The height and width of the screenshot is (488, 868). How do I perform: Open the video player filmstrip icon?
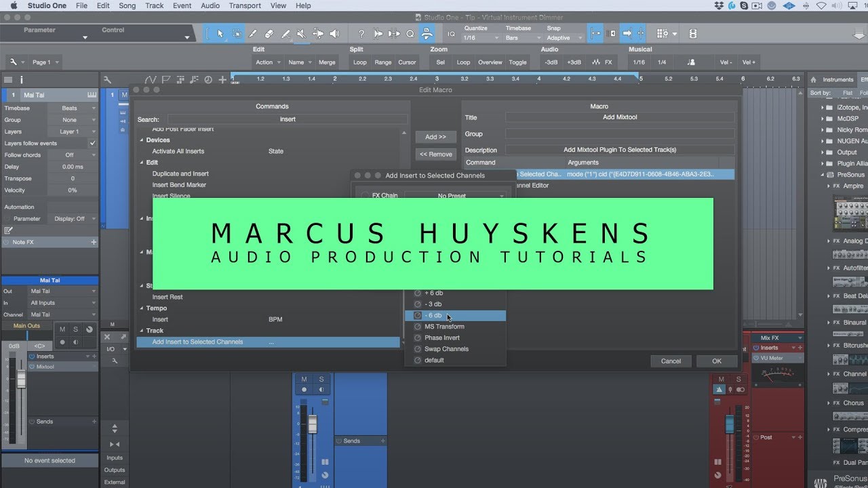coord(693,33)
